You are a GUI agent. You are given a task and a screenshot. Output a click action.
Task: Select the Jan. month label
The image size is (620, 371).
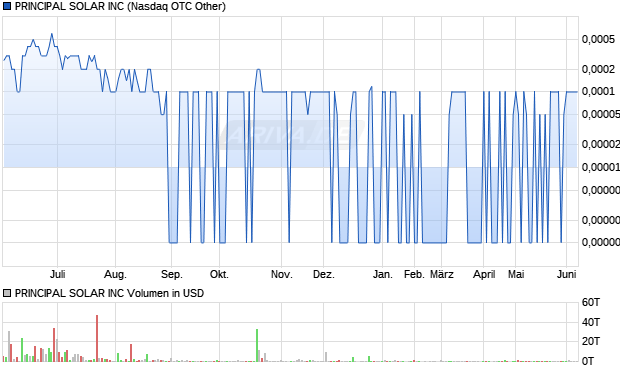[x=383, y=274]
